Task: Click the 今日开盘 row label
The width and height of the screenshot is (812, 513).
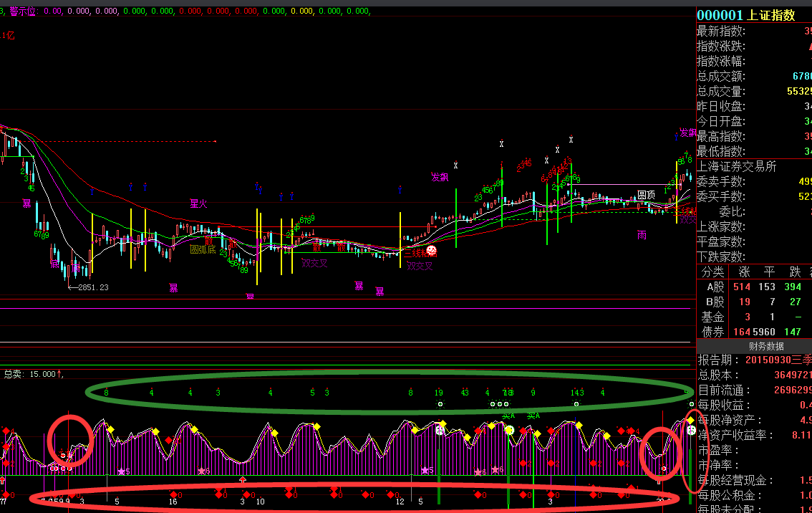Action: 721,122
